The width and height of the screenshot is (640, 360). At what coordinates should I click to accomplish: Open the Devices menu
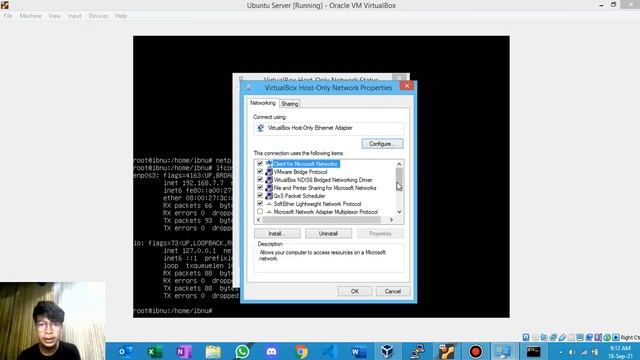pos(98,16)
